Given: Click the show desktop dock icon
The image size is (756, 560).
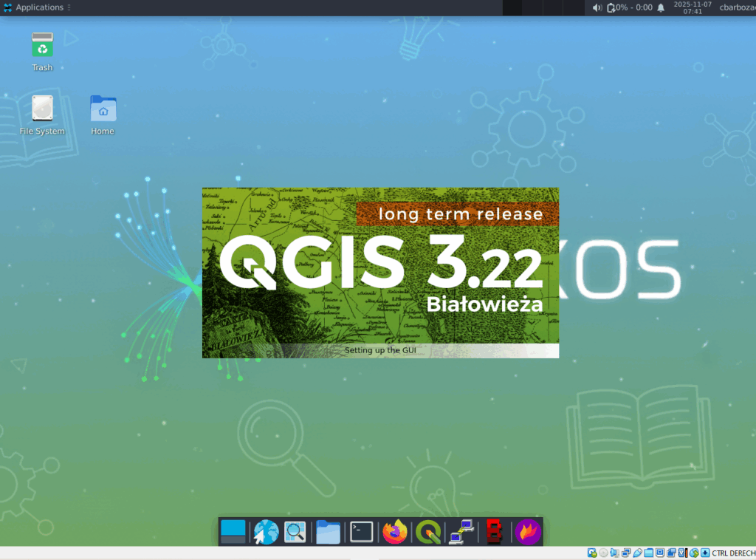Looking at the screenshot, I should click(233, 532).
